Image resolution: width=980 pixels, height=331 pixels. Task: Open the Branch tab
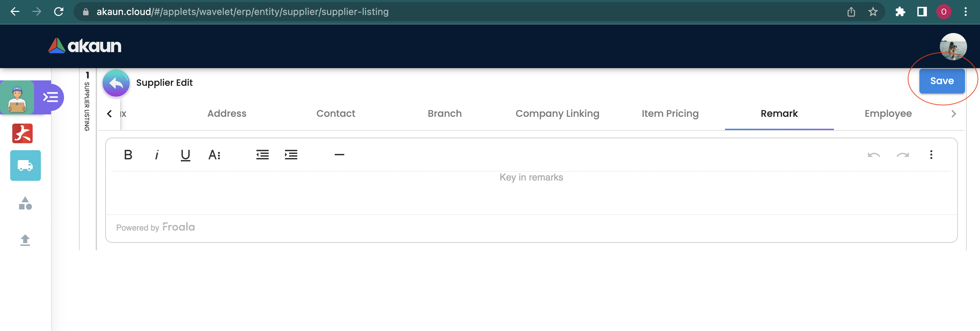(444, 113)
